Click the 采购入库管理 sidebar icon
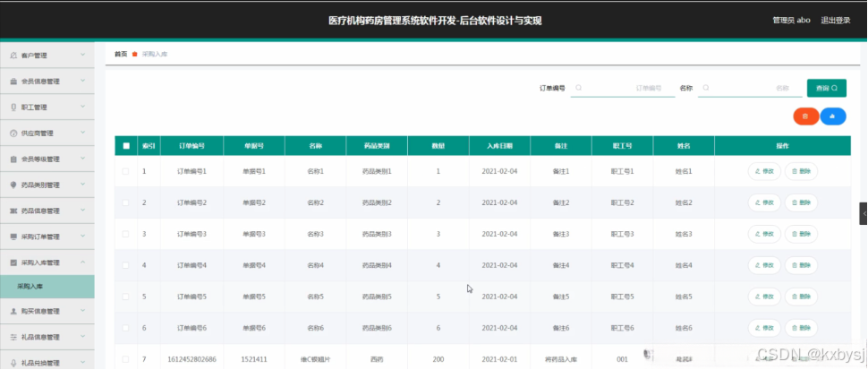 (x=13, y=262)
